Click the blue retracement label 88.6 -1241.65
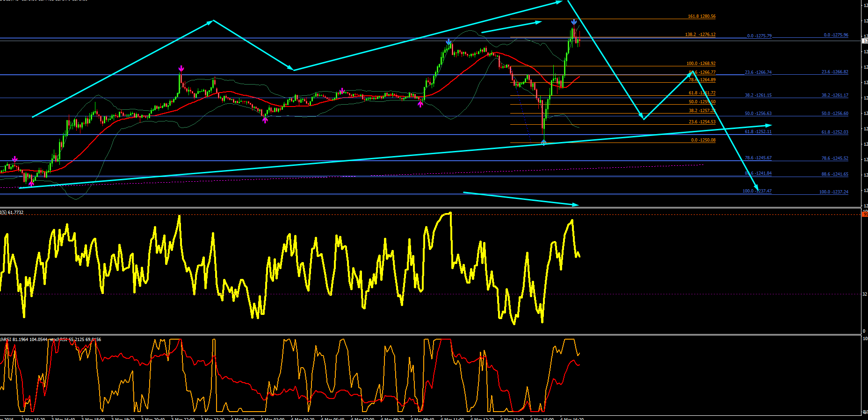This screenshot has width=868, height=420. [x=835, y=174]
